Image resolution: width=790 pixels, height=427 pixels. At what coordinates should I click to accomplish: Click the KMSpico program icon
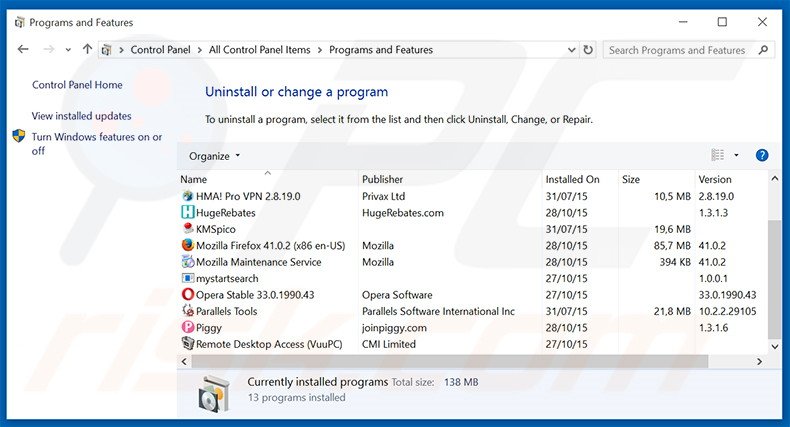point(187,229)
